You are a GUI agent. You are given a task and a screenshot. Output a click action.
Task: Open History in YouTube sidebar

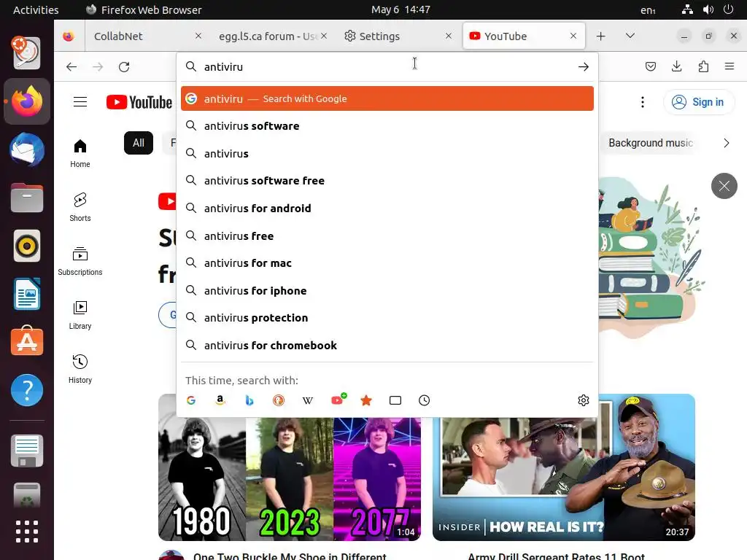80,369
